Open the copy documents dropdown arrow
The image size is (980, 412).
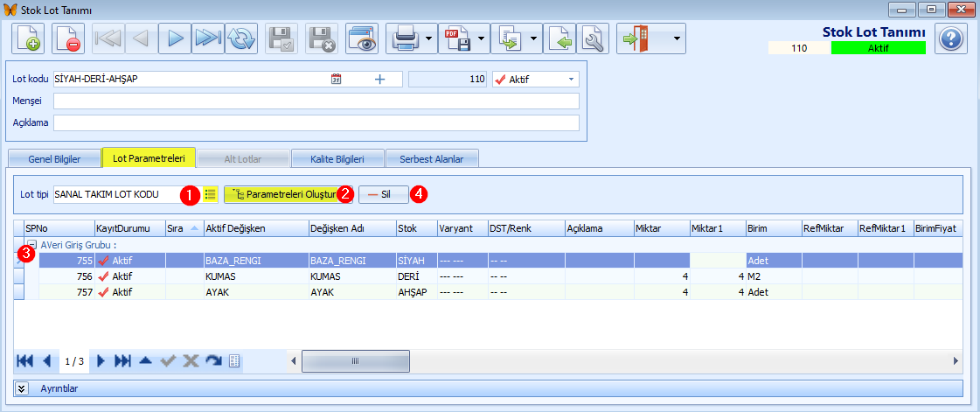(x=534, y=38)
